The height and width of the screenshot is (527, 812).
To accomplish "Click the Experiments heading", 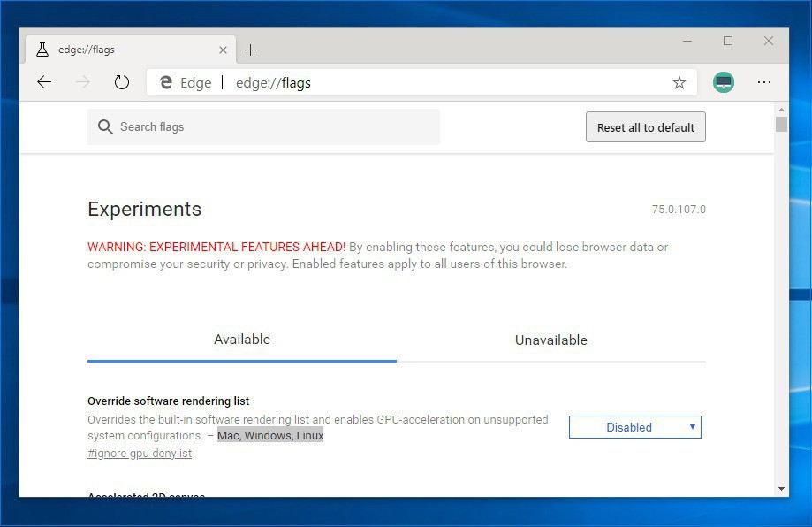I will [x=145, y=210].
